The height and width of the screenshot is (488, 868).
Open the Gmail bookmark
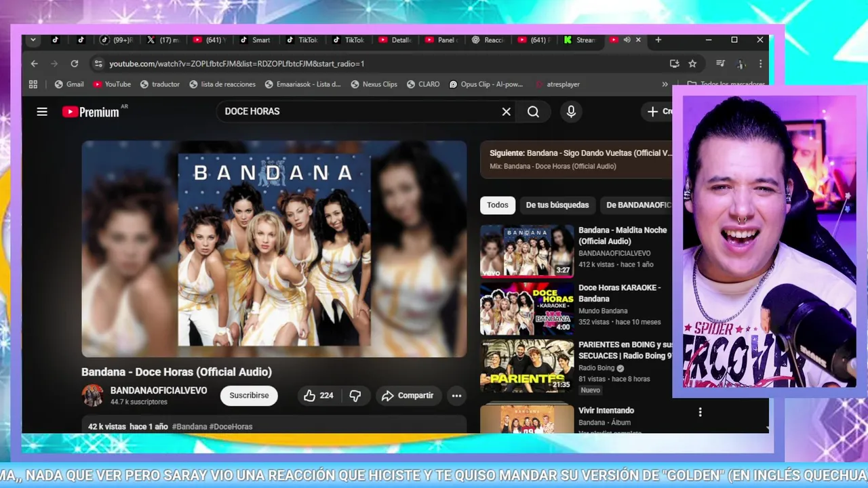click(69, 85)
